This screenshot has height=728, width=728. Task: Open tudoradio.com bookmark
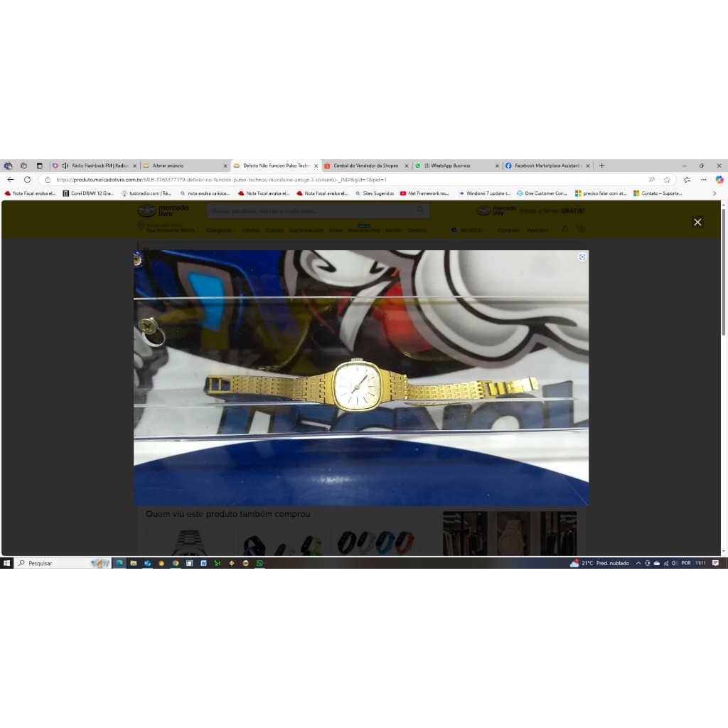click(x=146, y=193)
